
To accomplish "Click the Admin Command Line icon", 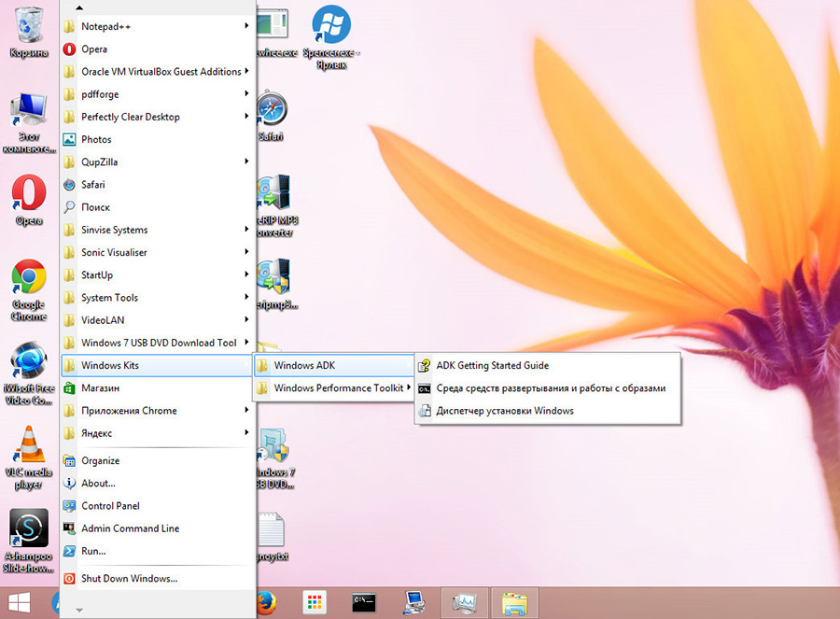I will pos(69,528).
